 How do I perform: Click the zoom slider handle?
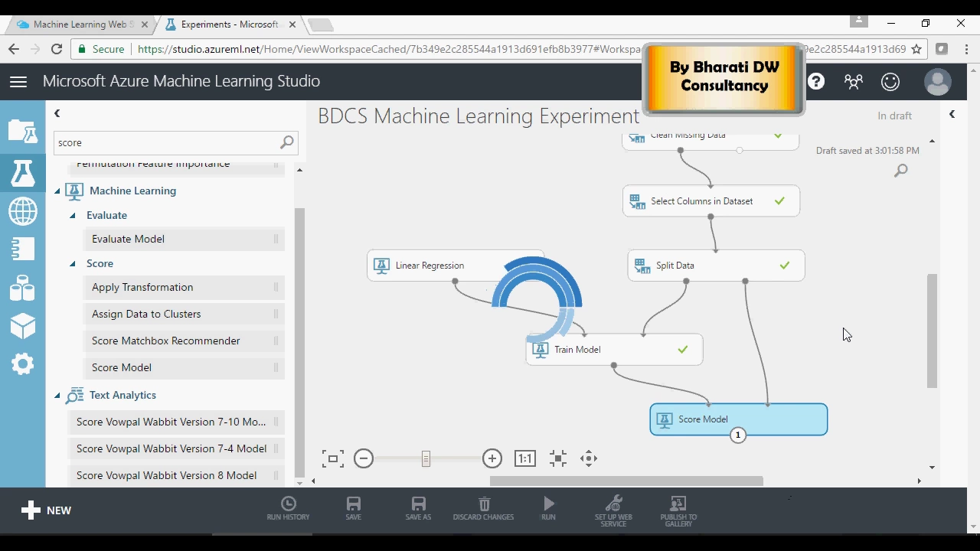click(426, 458)
